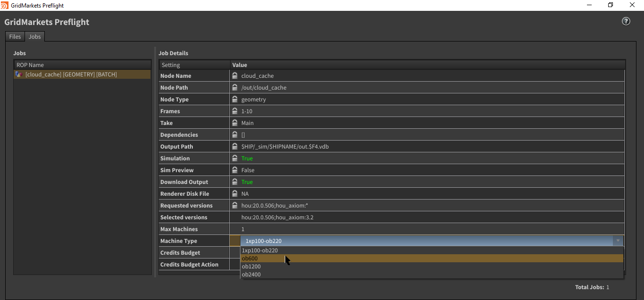The width and height of the screenshot is (644, 300).
Task: Click the Credits Budget Action setting label
Action: point(189,264)
